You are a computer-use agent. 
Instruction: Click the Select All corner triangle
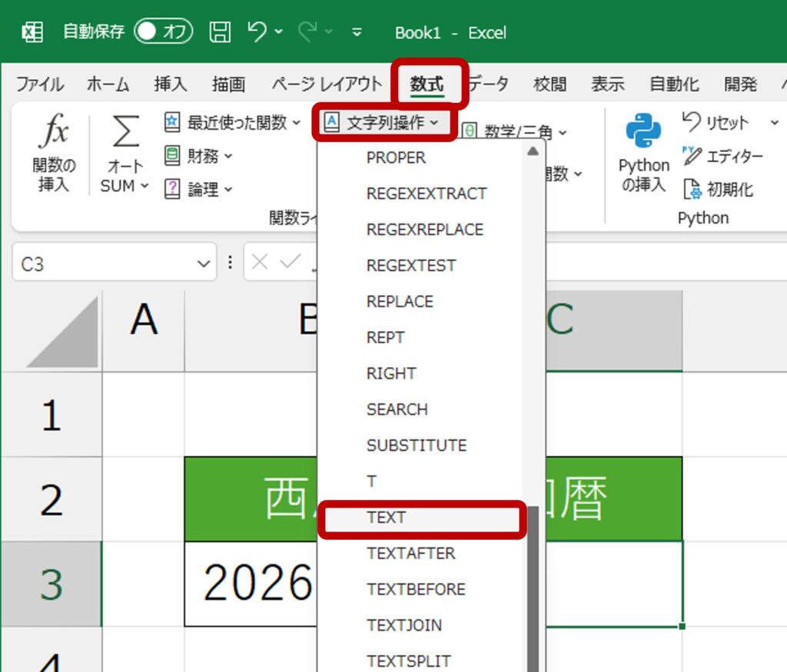tap(65, 333)
